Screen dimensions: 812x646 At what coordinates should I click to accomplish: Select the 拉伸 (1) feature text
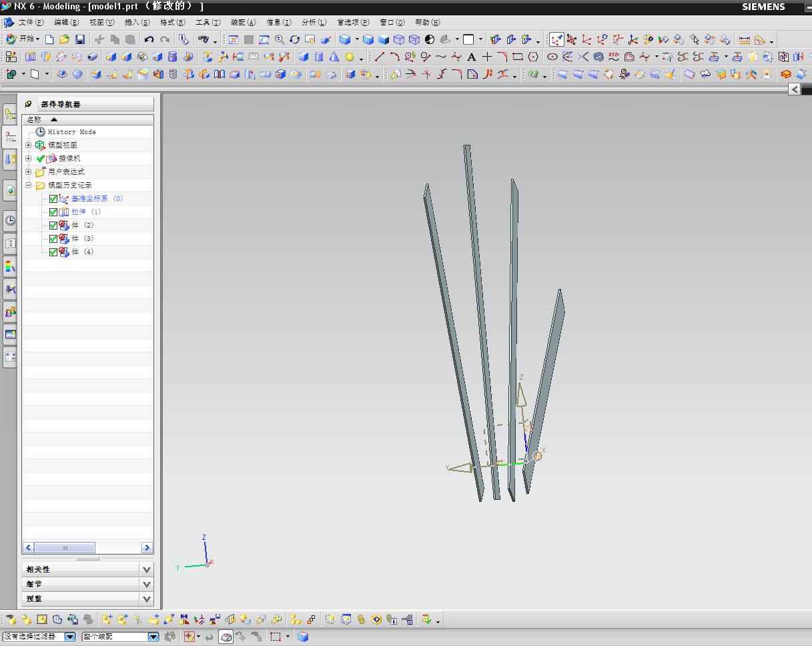[86, 212]
